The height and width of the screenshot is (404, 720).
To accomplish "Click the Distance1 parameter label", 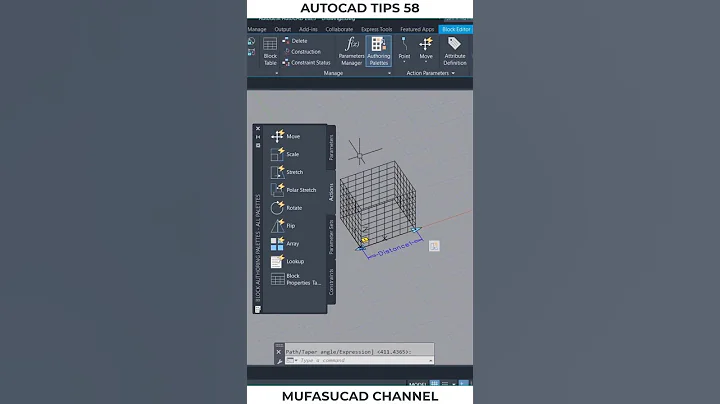I will (x=394, y=248).
